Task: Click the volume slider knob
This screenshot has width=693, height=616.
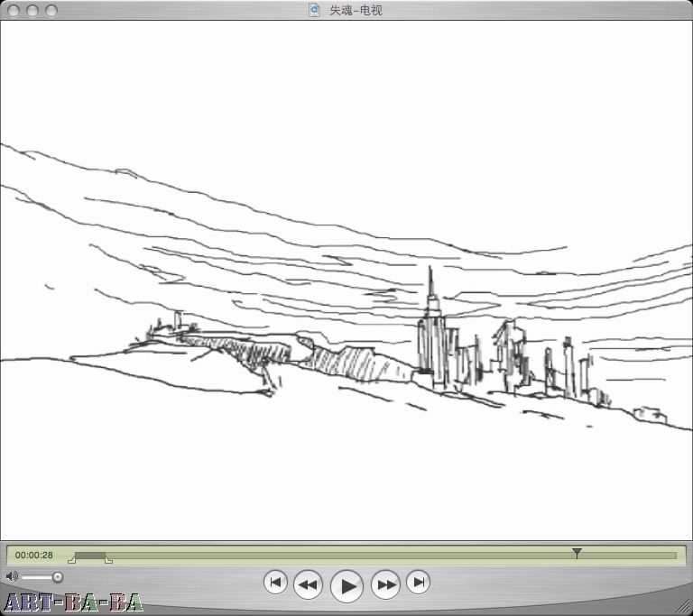Action: coord(58,576)
